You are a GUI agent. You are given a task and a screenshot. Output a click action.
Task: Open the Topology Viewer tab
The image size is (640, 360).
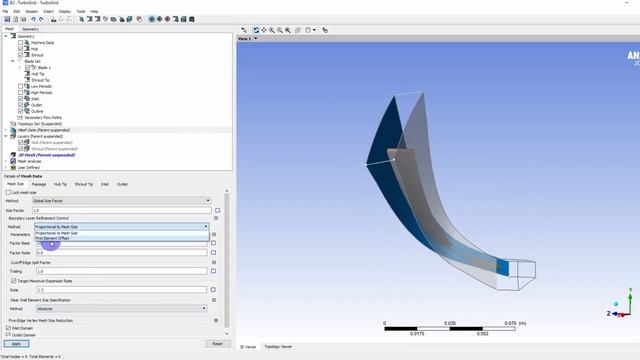pos(278,347)
